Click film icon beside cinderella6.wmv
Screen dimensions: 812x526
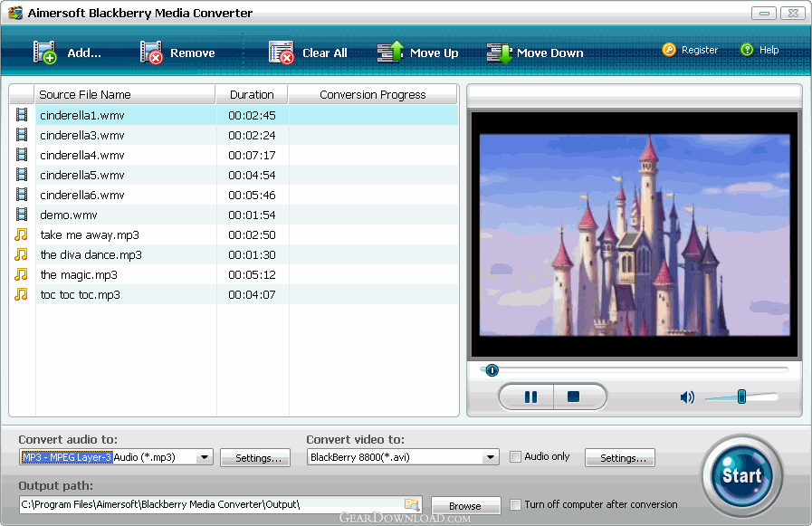tap(22, 194)
